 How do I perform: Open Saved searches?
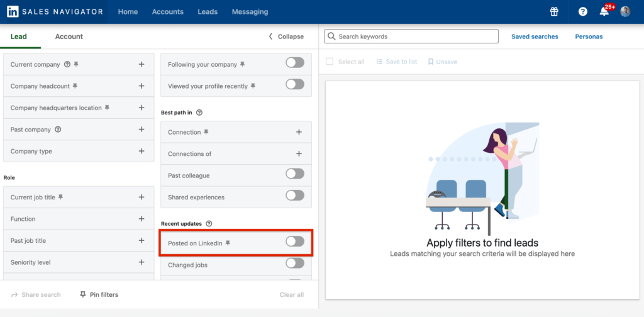tap(535, 36)
